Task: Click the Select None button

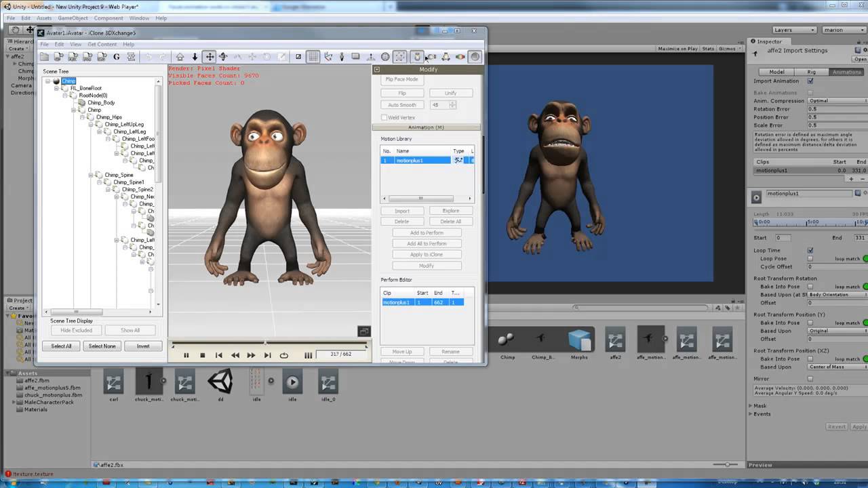Action: pyautogui.click(x=102, y=346)
